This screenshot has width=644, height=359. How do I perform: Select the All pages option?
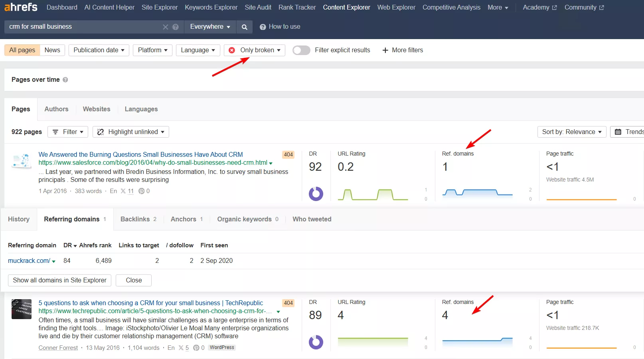(22, 50)
